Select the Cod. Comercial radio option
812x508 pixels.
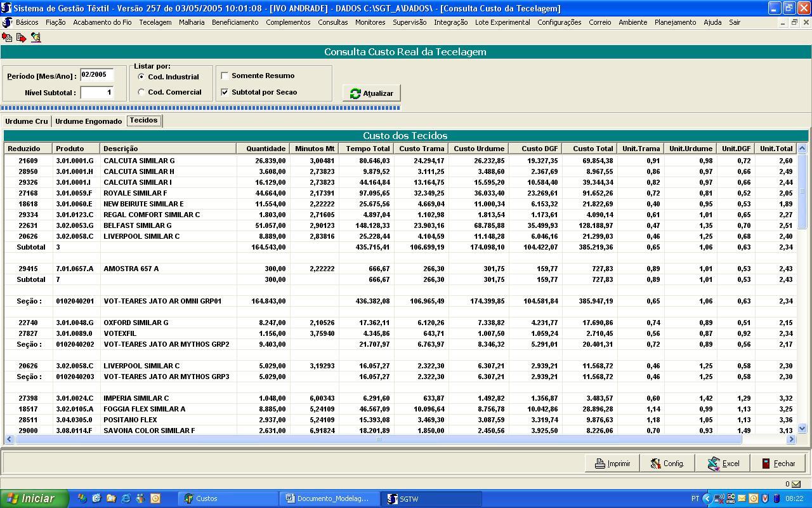pos(141,92)
